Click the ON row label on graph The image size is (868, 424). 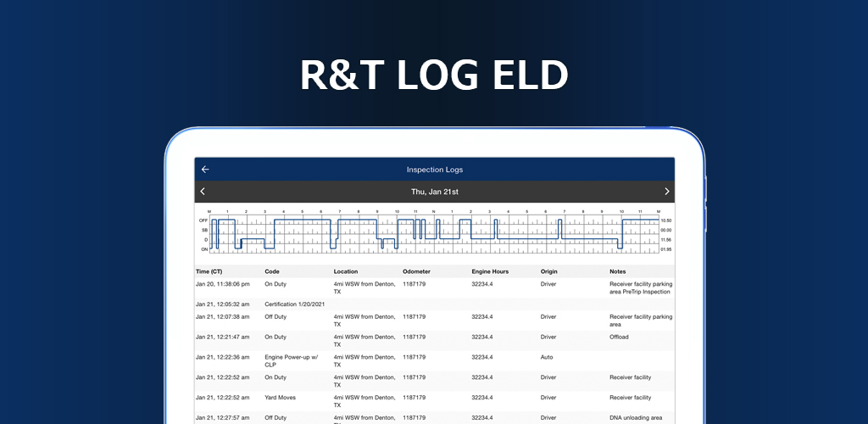point(204,249)
